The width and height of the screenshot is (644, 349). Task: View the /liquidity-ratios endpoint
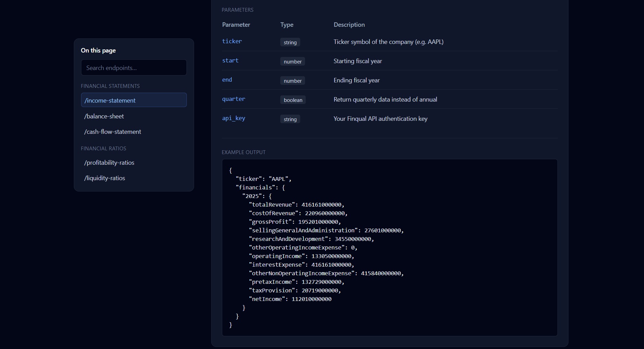(104, 178)
